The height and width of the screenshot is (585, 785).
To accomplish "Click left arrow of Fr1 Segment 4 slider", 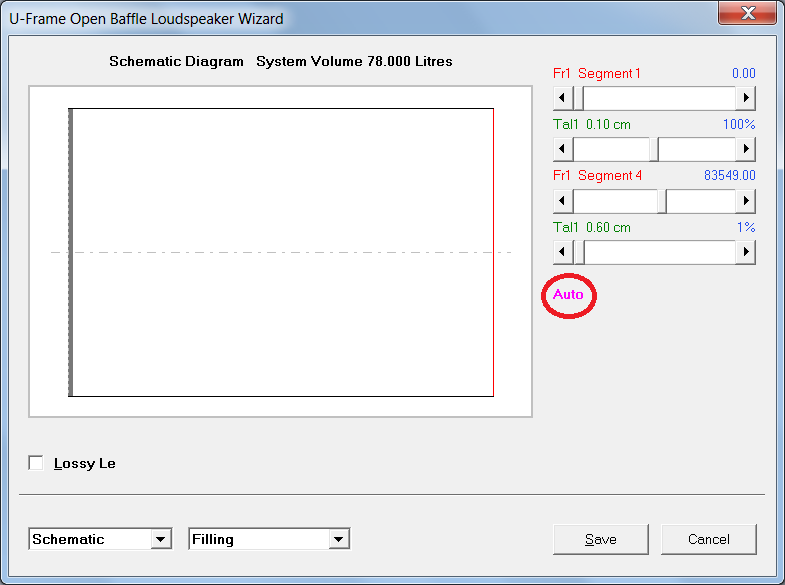I will [563, 201].
